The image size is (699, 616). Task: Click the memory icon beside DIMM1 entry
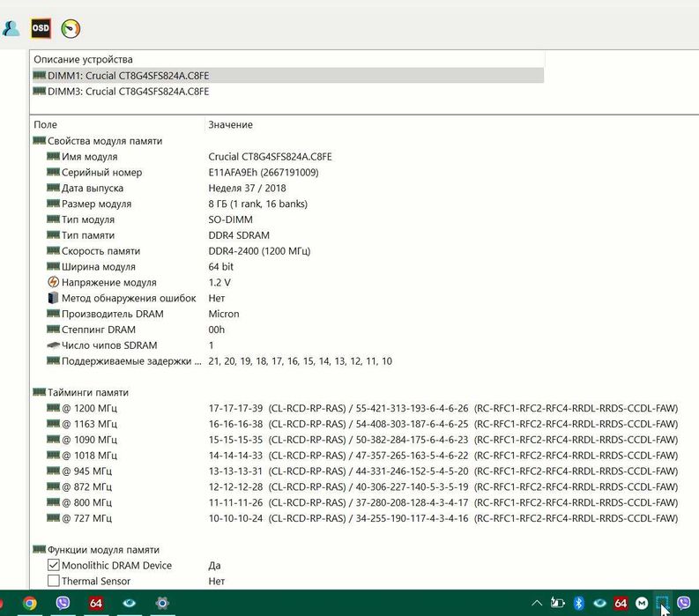coord(40,75)
